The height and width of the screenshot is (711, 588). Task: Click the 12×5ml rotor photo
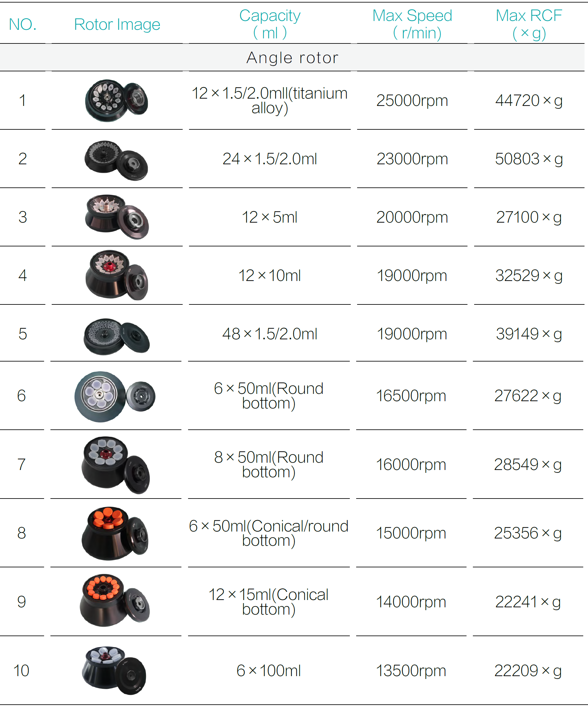click(x=117, y=217)
